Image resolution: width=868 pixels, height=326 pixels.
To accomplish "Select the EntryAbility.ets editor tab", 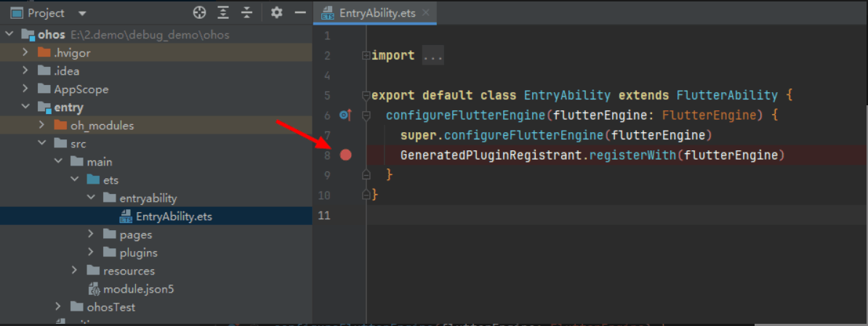I will click(x=375, y=13).
